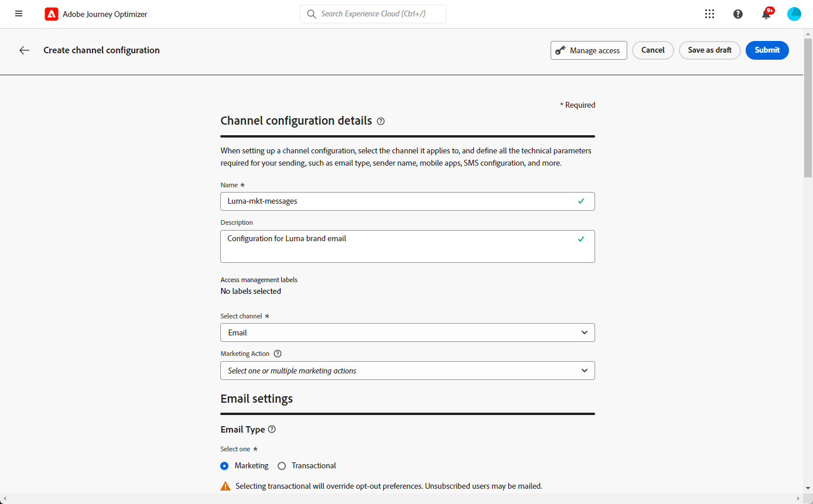Submit the channel configuration
Viewport: 813px width, 504px height.
(x=767, y=50)
